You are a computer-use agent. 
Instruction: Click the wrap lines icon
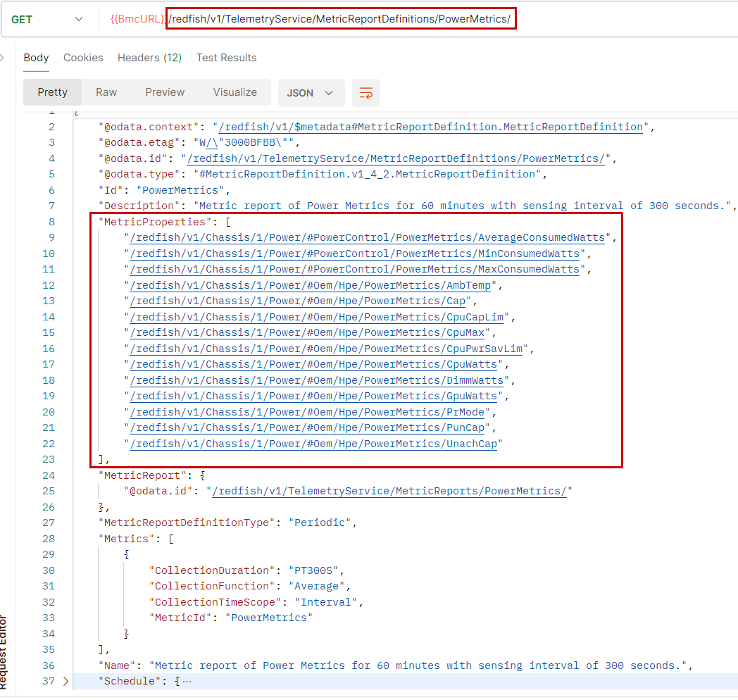(365, 93)
